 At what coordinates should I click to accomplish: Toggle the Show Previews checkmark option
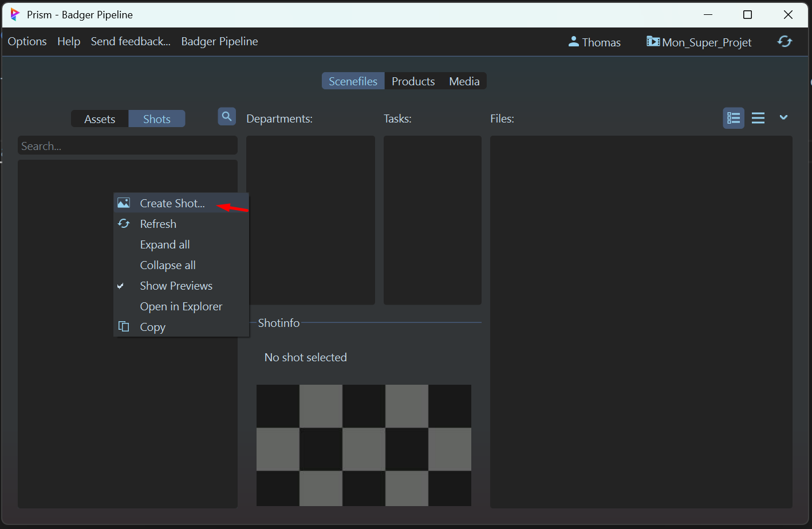pos(176,286)
